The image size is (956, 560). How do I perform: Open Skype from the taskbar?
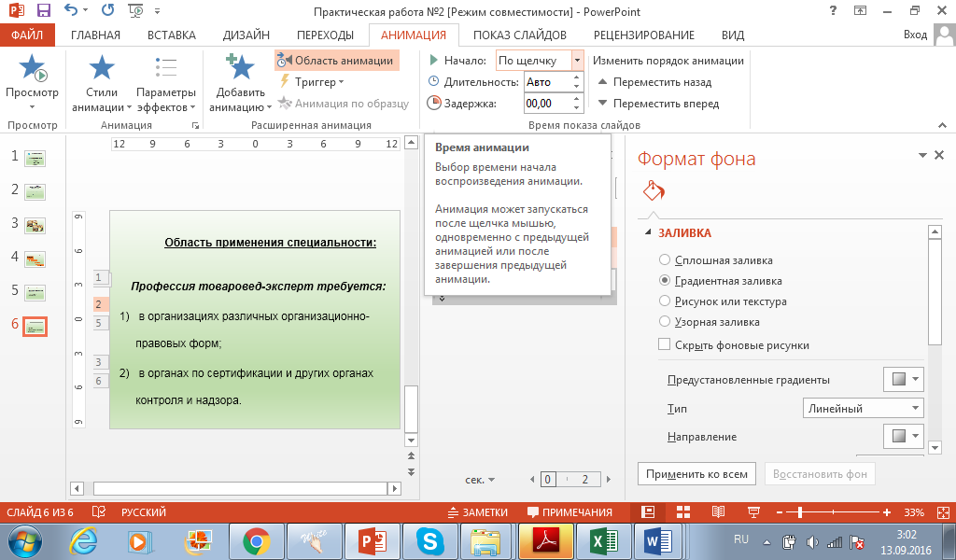pyautogui.click(x=429, y=541)
